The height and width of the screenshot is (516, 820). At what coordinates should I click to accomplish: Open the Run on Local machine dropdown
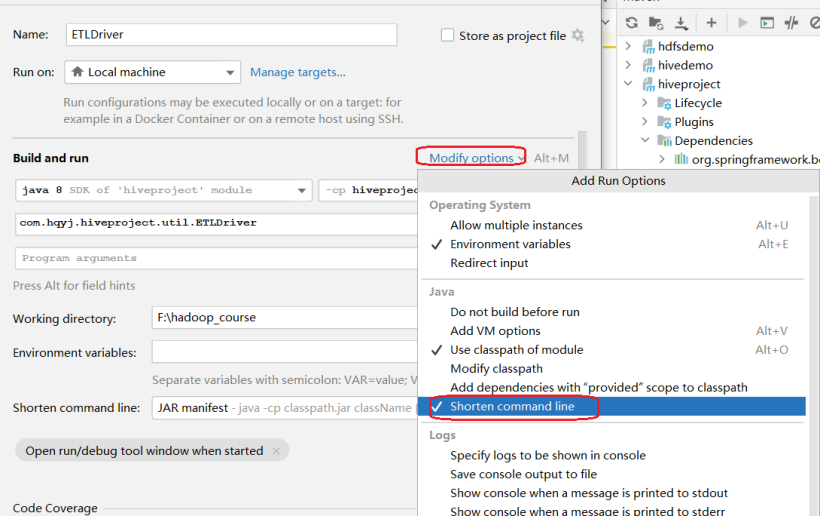point(152,72)
